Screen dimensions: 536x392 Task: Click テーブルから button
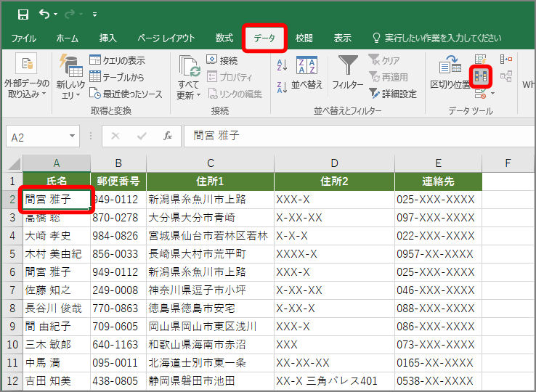click(116, 77)
